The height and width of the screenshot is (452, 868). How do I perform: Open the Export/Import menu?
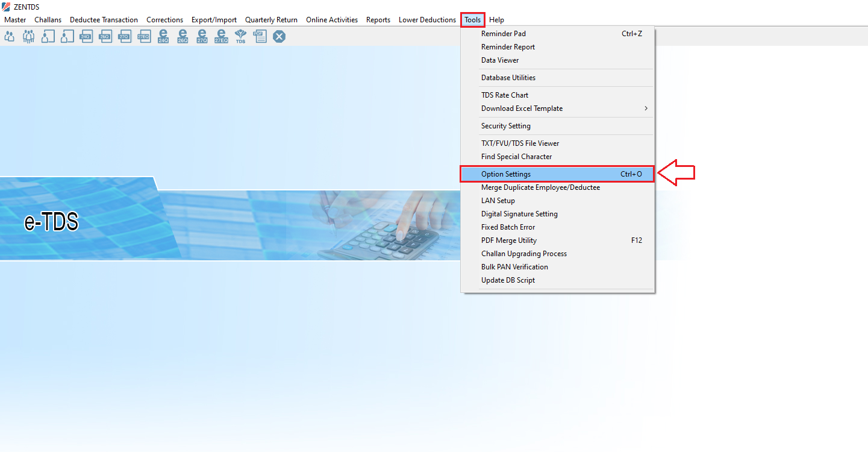[x=214, y=20]
